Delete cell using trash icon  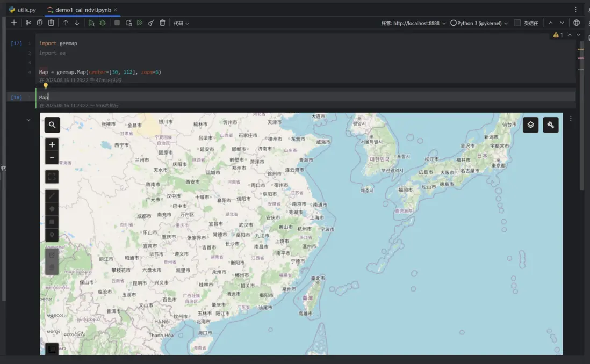[162, 23]
